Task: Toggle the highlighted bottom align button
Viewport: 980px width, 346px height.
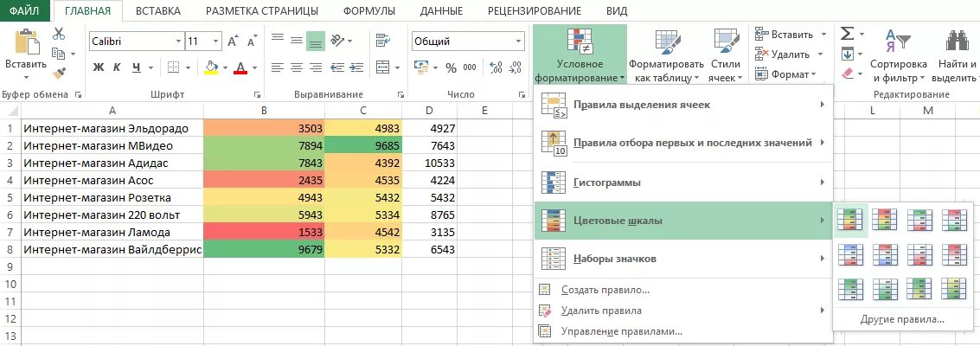Action: (316, 42)
